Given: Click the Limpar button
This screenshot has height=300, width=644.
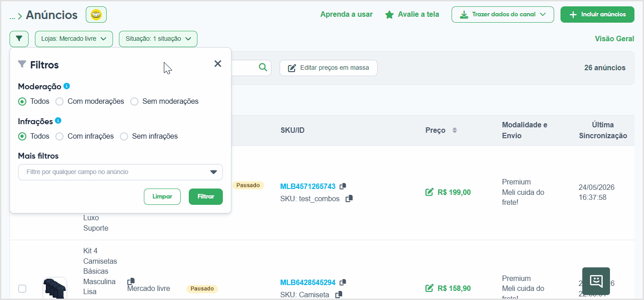Looking at the screenshot, I should (162, 197).
